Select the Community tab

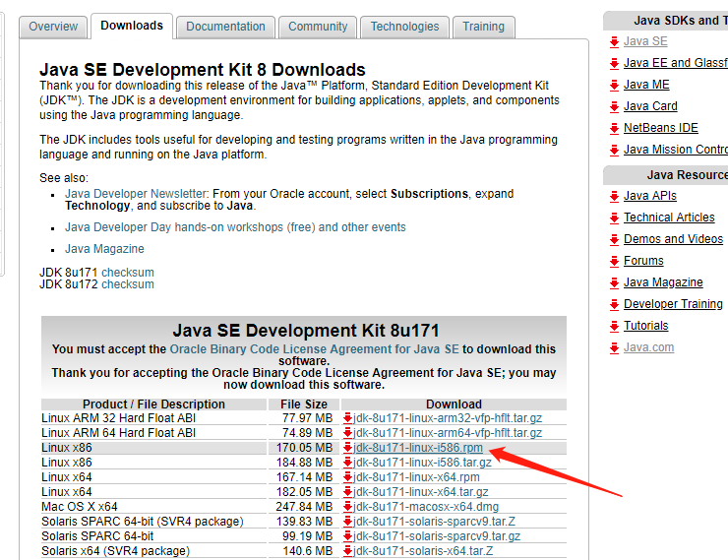pyautogui.click(x=318, y=27)
